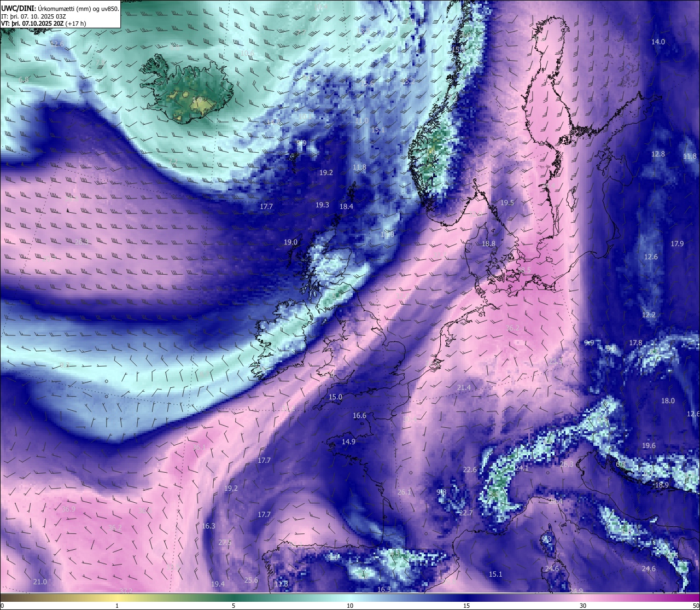Click the '19.6' value on the map
Screen dimensions: 700x610
coord(649,446)
